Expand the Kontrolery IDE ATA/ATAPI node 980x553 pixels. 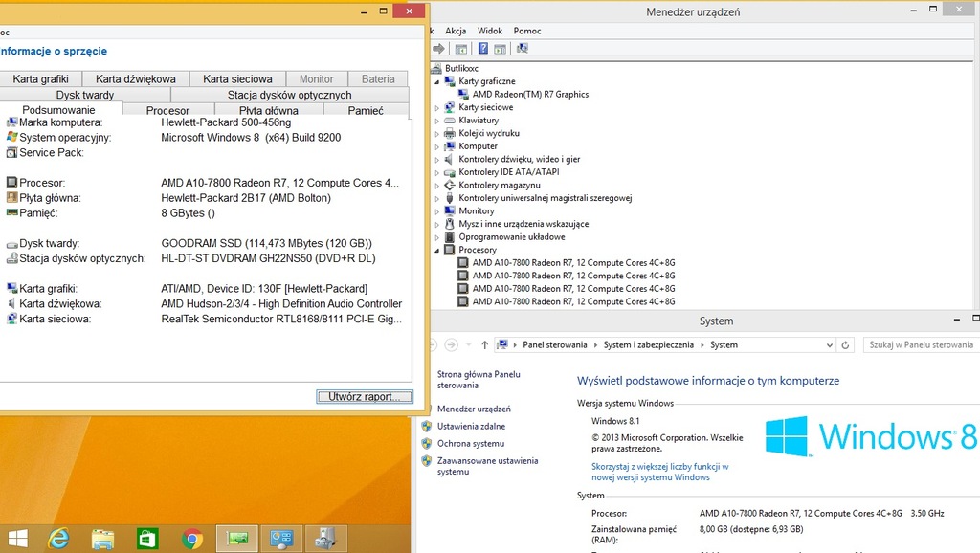tap(436, 173)
